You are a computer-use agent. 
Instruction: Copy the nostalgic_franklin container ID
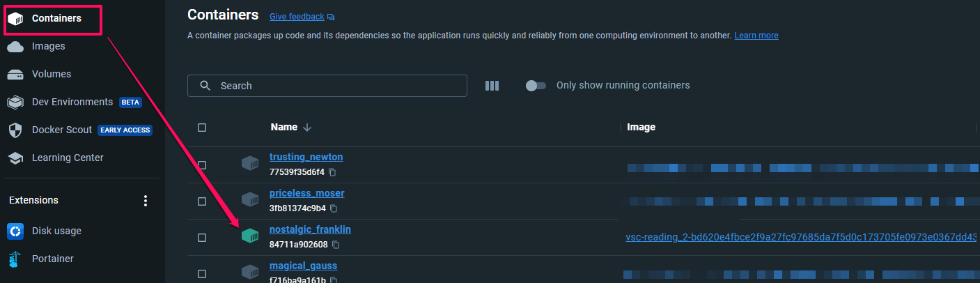click(x=335, y=245)
